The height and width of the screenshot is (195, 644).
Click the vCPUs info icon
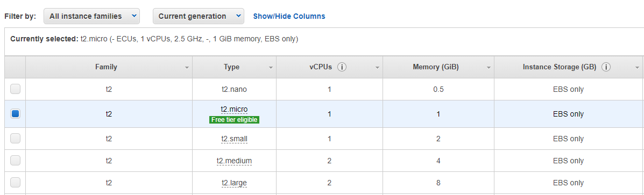341,67
